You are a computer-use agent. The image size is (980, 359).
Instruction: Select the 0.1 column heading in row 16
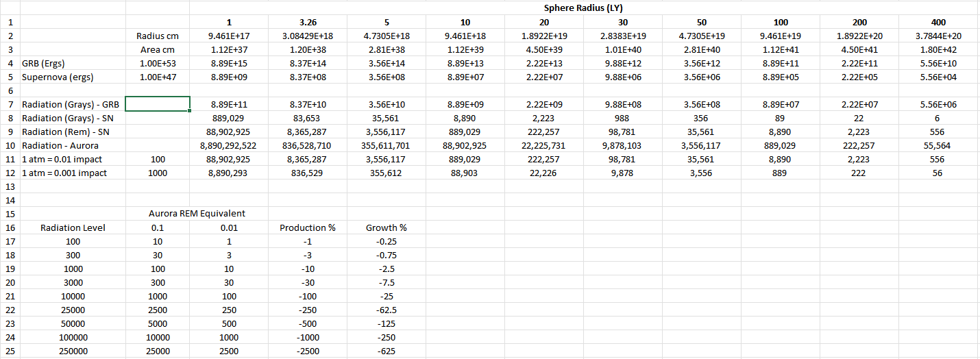click(158, 227)
